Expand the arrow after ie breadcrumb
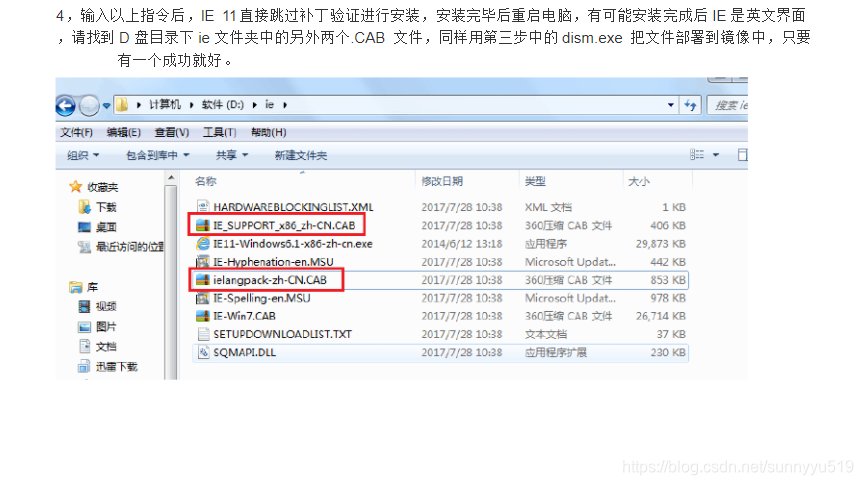 point(285,105)
